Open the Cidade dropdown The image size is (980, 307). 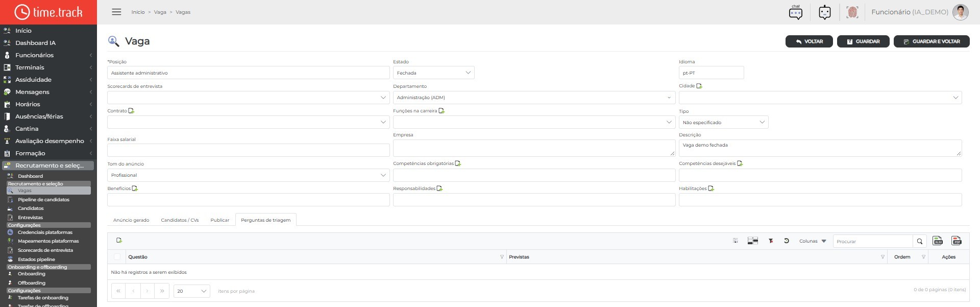point(820,98)
